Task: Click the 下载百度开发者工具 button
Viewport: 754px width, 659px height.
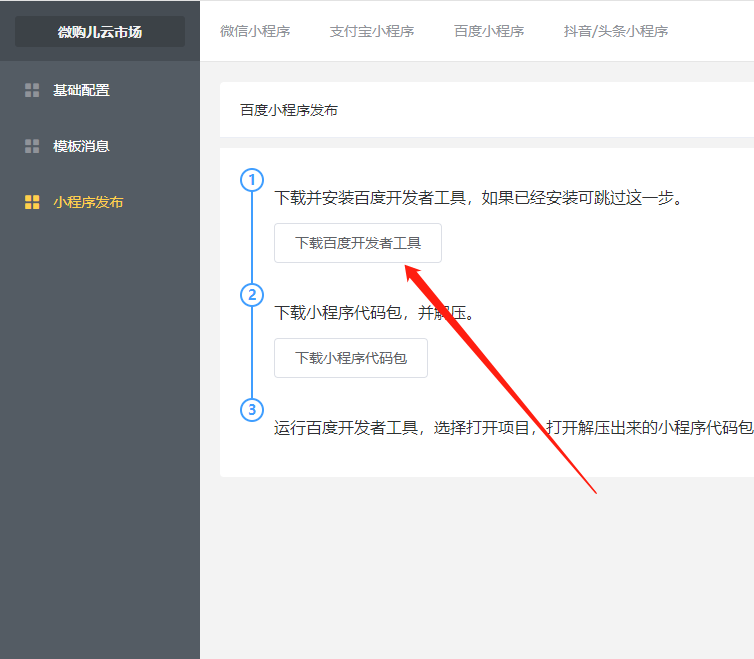Action: pyautogui.click(x=358, y=243)
